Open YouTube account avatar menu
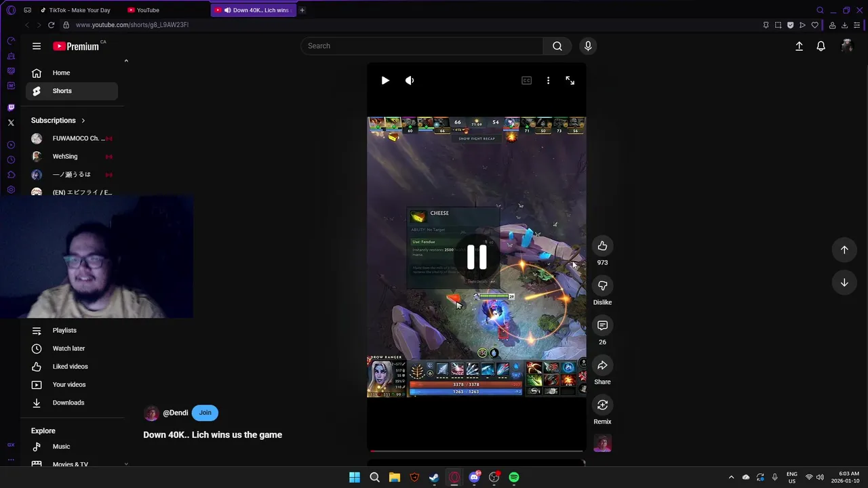Screen dimensions: 868x488 pyautogui.click(x=846, y=46)
